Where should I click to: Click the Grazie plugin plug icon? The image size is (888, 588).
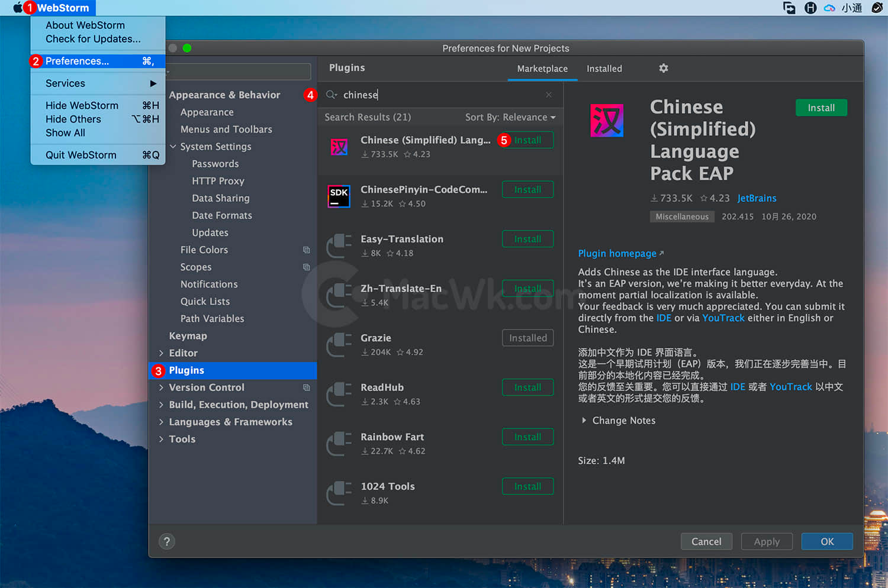tap(339, 344)
